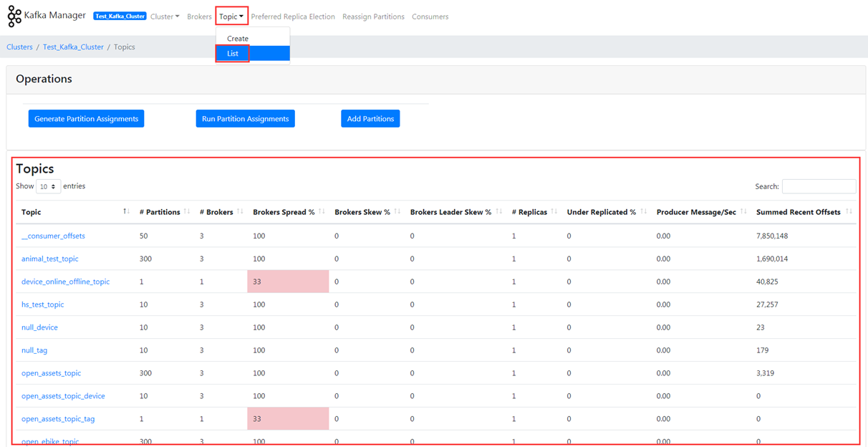This screenshot has height=447, width=868.
Task: Open the null_device topic link
Action: click(x=39, y=327)
